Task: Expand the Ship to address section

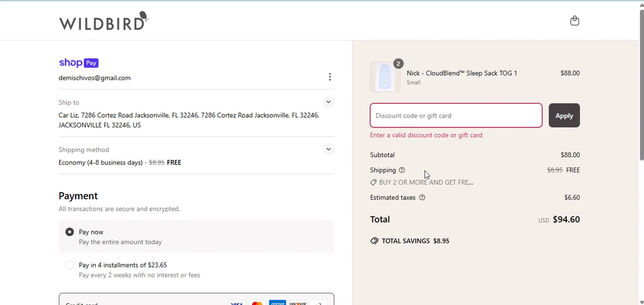Action: coord(328,102)
